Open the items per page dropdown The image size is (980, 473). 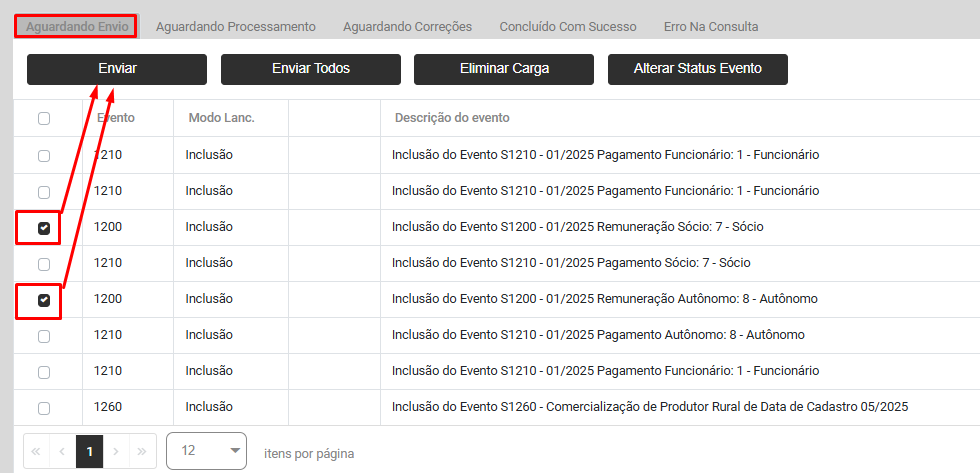[206, 451]
